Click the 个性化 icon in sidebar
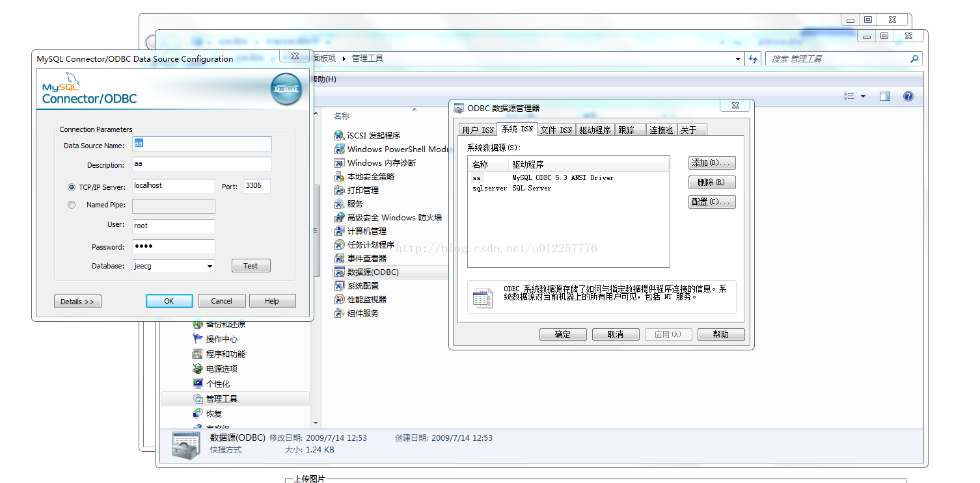This screenshot has width=980, height=483. point(198,384)
